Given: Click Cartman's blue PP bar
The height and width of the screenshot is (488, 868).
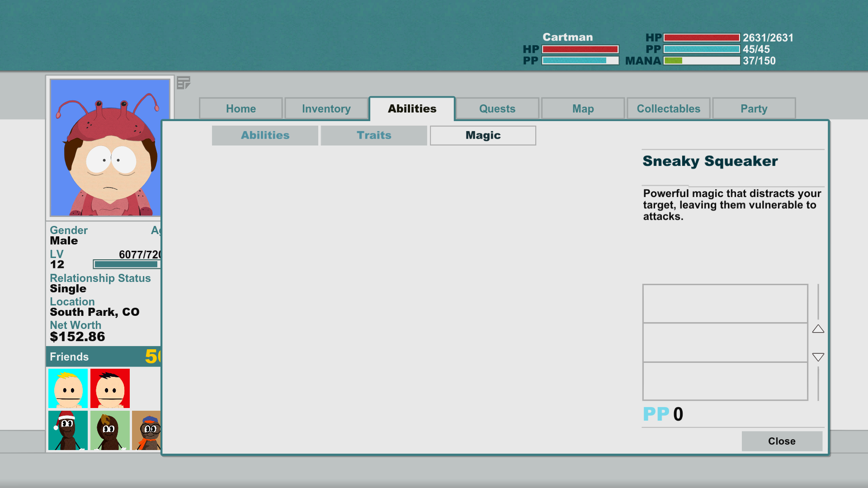Looking at the screenshot, I should [x=580, y=61].
